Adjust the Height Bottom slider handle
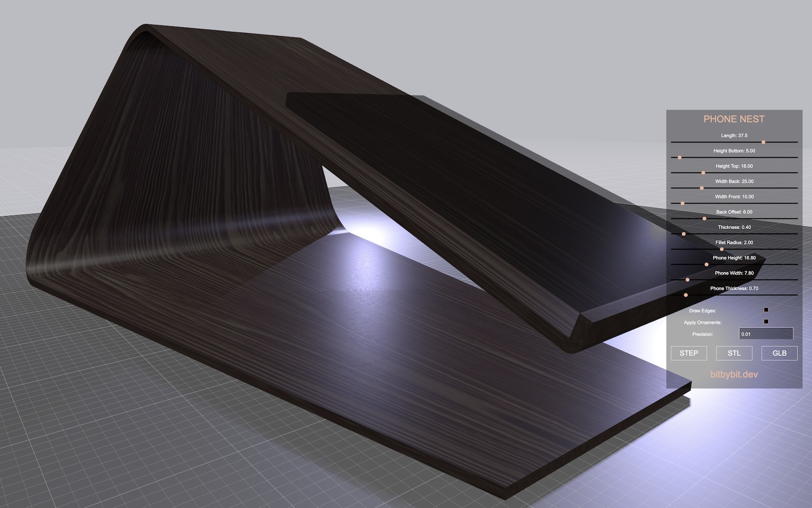812x508 pixels. (x=679, y=157)
